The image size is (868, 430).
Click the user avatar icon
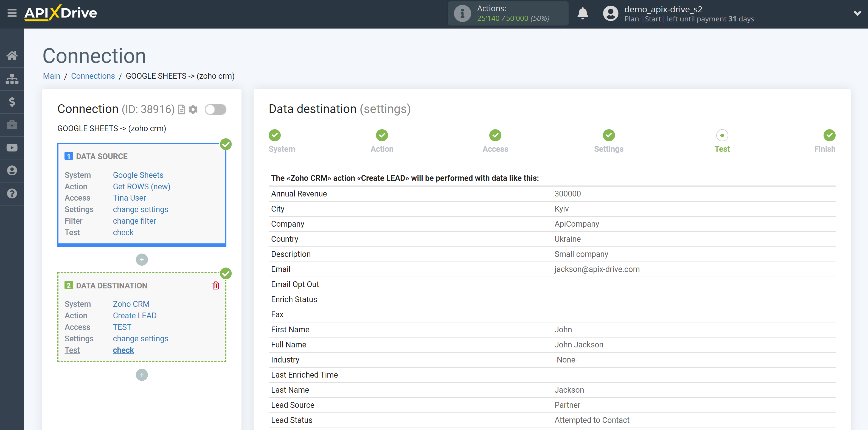610,13
